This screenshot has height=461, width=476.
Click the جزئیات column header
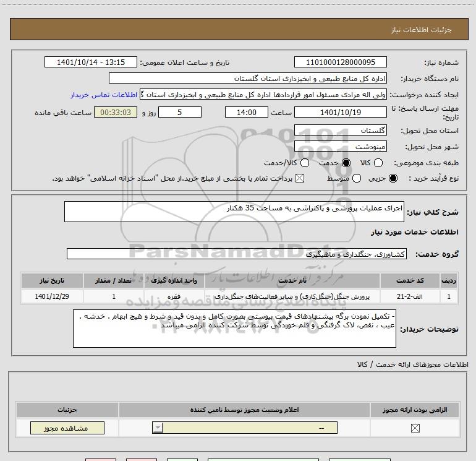[67, 410]
